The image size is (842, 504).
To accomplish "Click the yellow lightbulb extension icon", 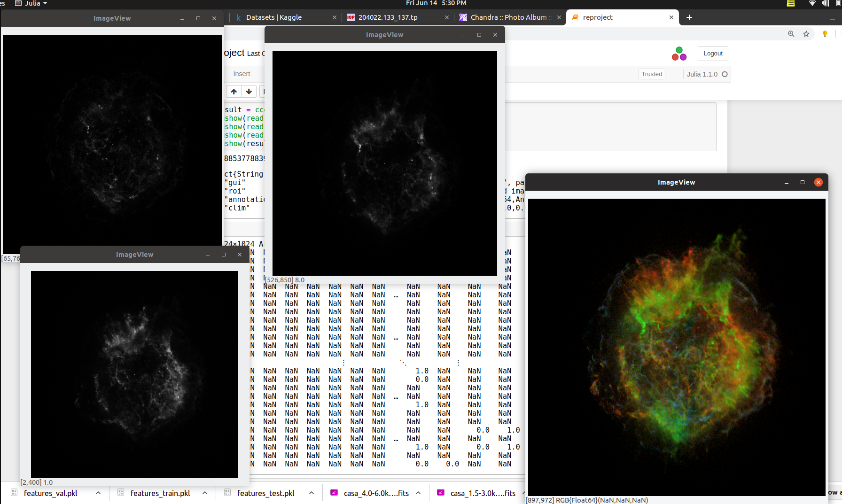I will [825, 34].
